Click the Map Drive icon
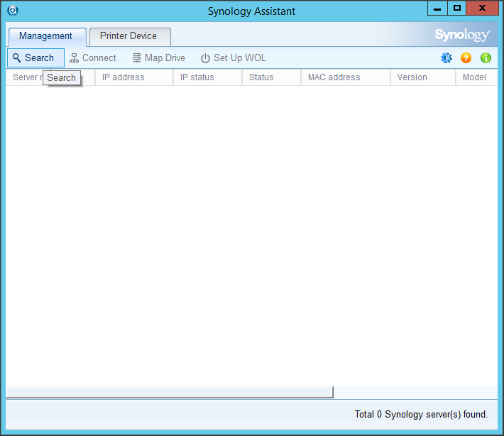 coord(137,58)
